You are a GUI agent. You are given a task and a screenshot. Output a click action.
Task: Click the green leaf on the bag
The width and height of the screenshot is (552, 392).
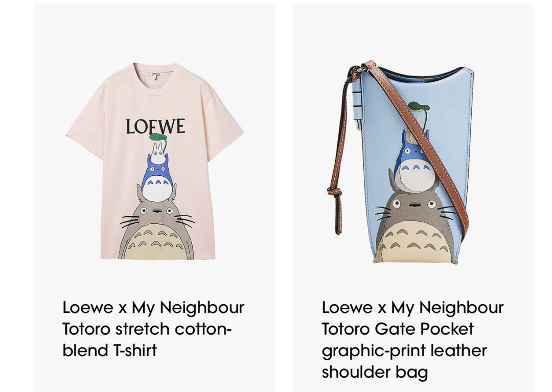pos(418,106)
